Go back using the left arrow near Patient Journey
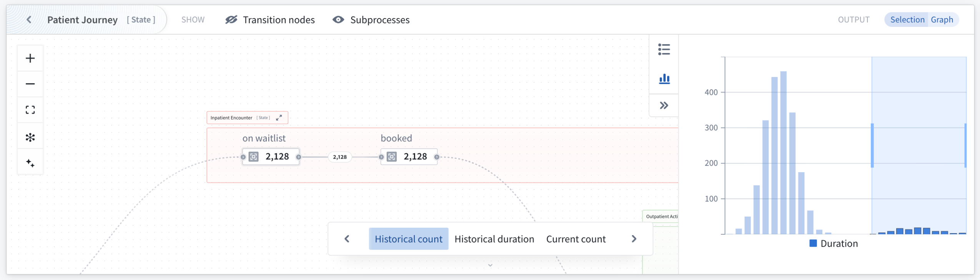This screenshot has height=280, width=980. click(x=29, y=19)
